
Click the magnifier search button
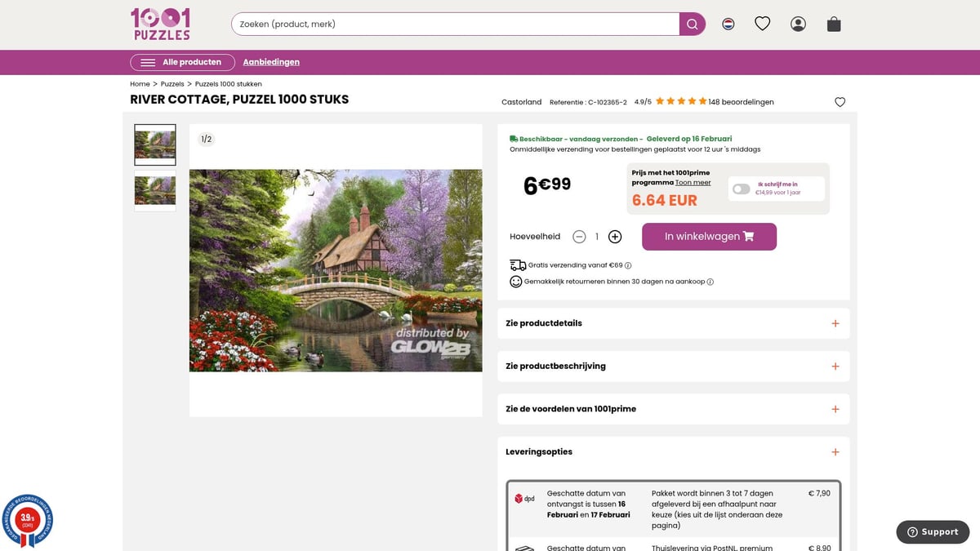click(x=692, y=24)
